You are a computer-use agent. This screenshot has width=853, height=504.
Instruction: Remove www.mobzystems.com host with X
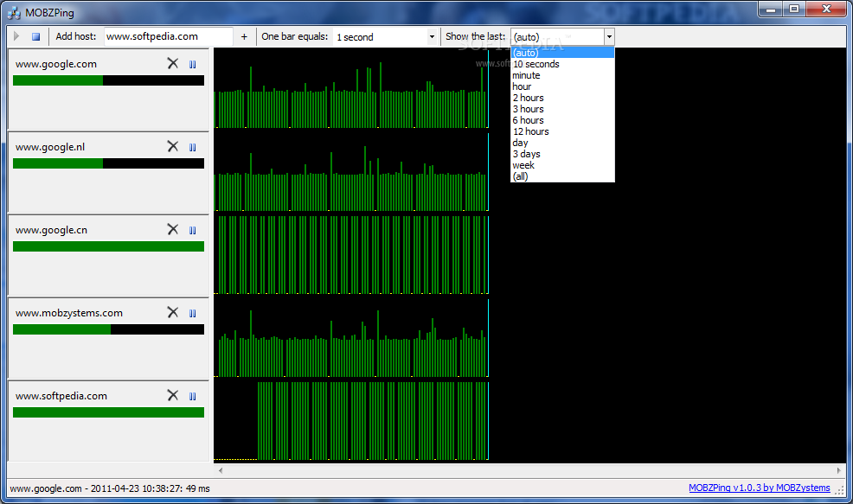(172, 312)
